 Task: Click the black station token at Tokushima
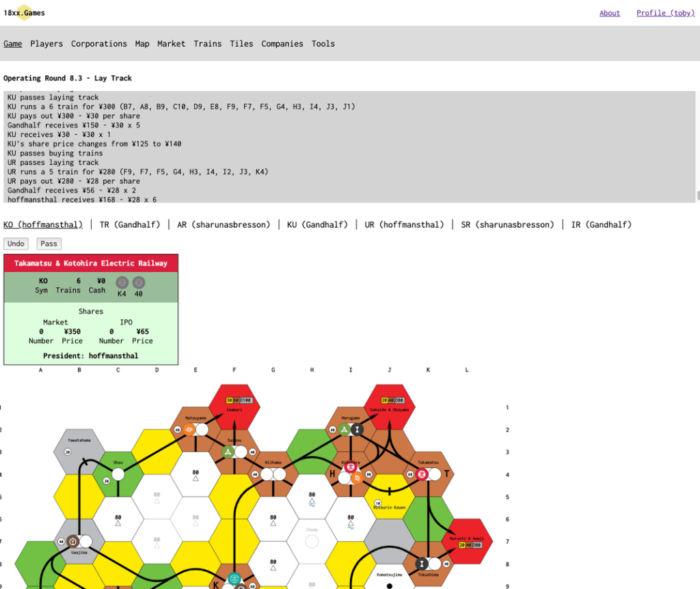(x=422, y=564)
